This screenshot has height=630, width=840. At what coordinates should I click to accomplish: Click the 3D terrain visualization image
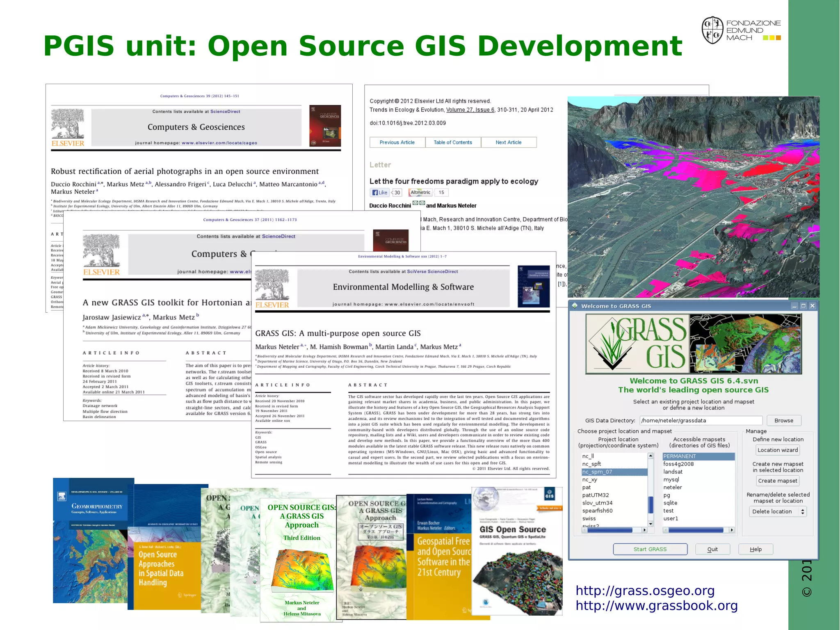point(693,197)
